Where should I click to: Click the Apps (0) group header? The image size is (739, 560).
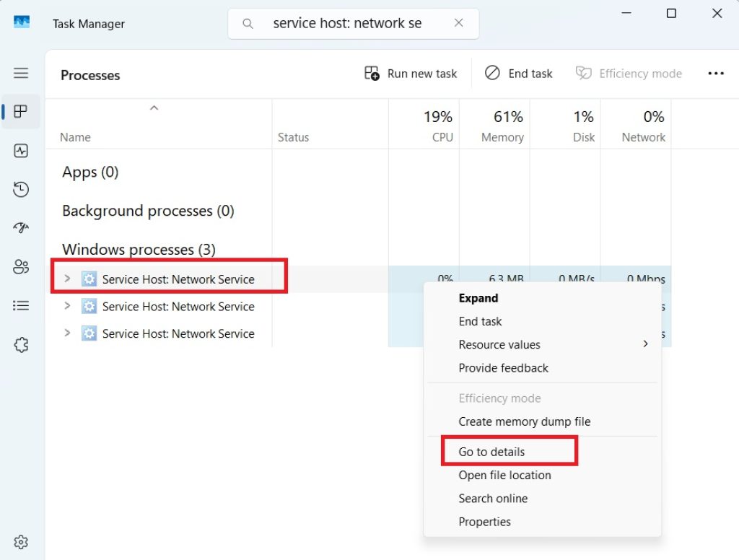[90, 172]
